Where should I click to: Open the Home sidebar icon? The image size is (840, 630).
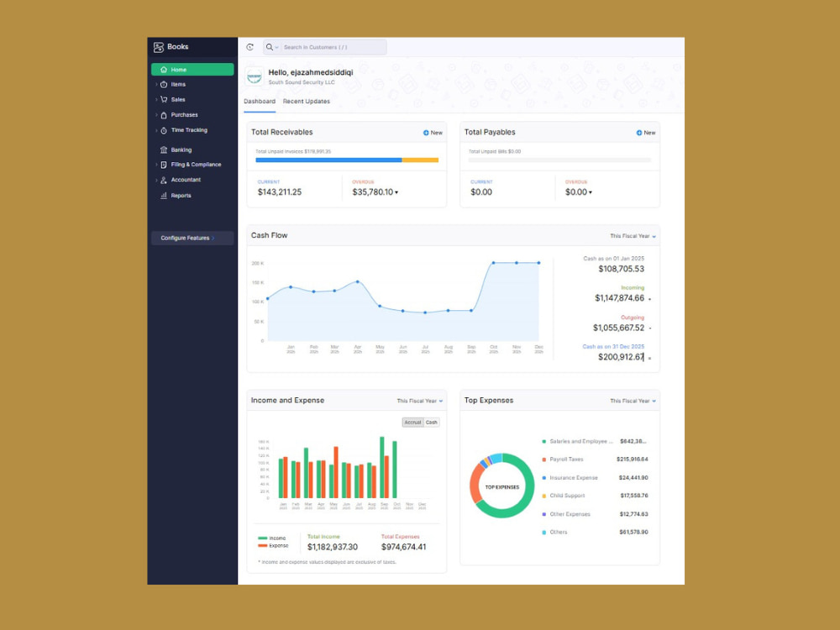(164, 70)
